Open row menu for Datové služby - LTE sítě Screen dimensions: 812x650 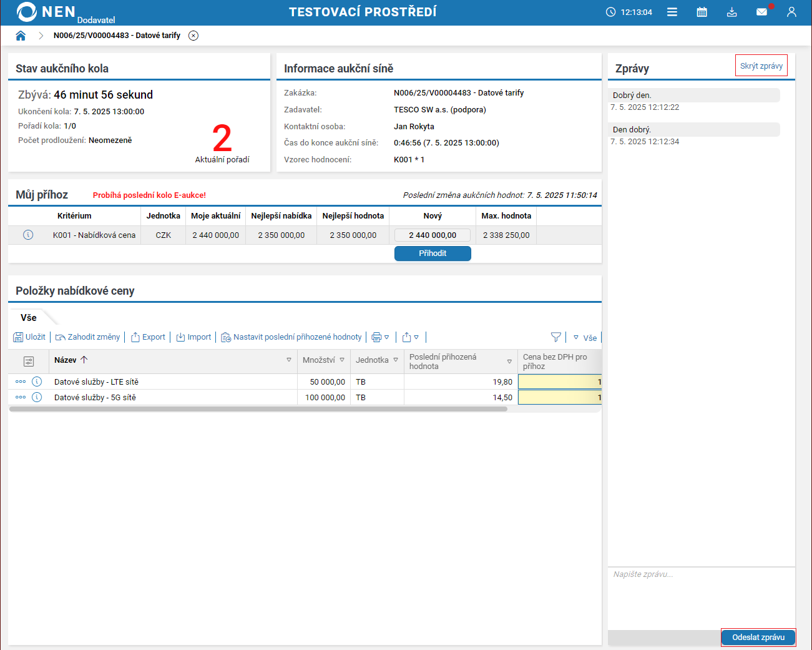[x=21, y=382]
